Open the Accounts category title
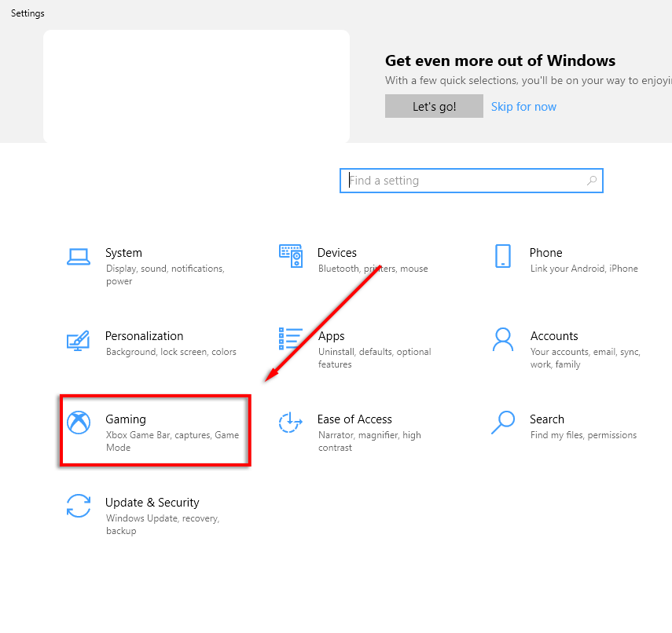 [554, 336]
